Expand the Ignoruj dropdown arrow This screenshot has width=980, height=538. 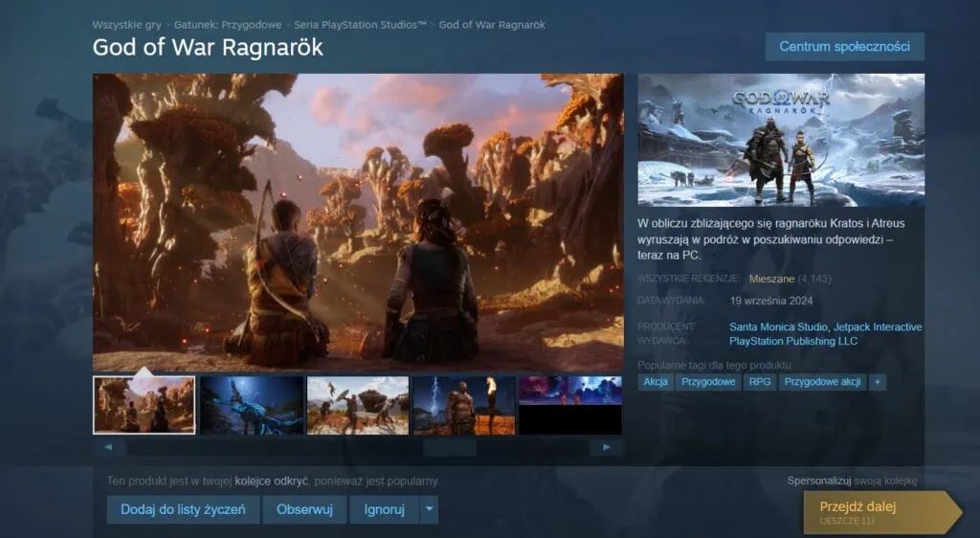coord(430,510)
